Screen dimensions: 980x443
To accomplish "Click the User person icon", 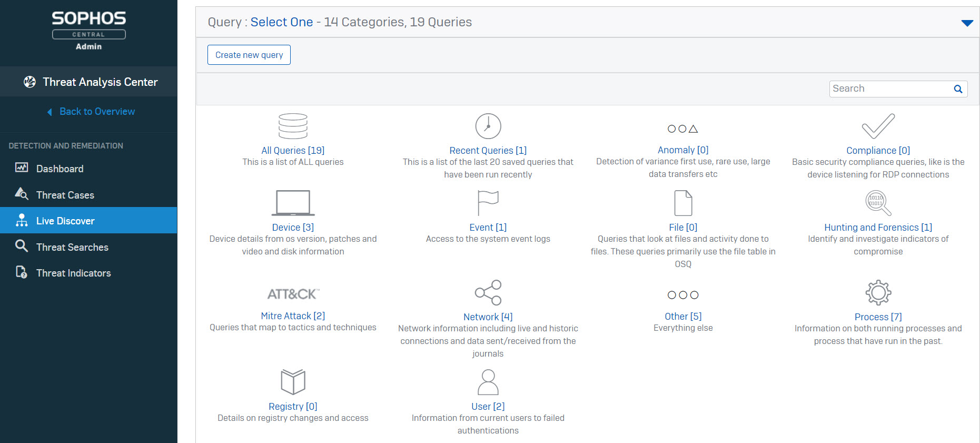I will [488, 382].
